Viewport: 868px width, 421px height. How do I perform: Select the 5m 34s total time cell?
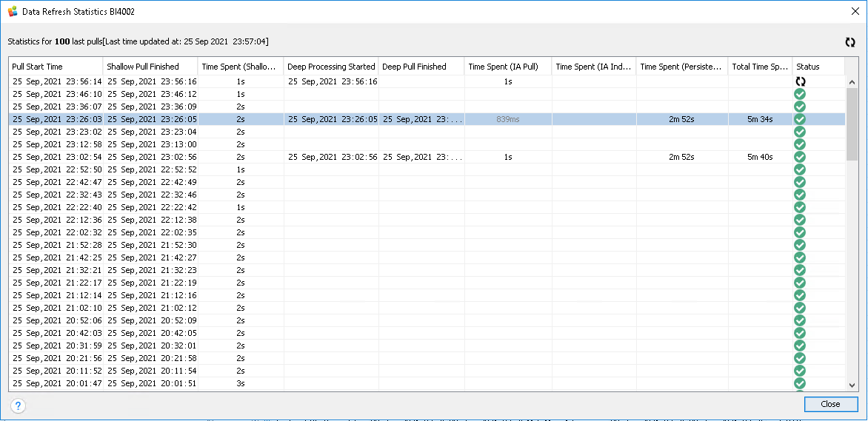click(760, 119)
